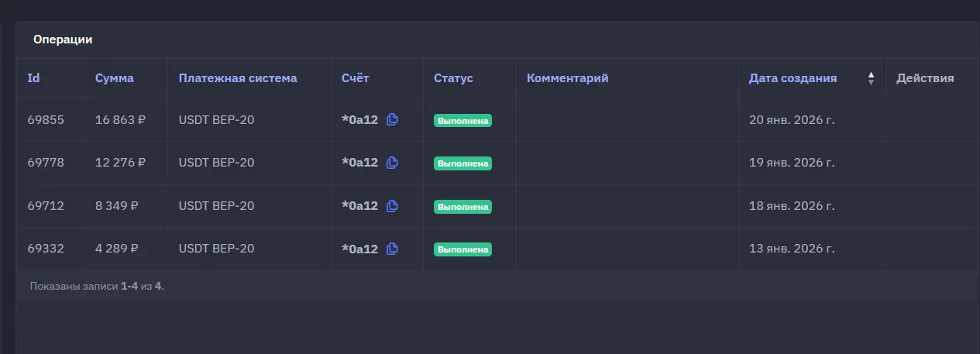The image size is (980, 354).
Task: Sort by Дата создания header text
Action: [793, 78]
